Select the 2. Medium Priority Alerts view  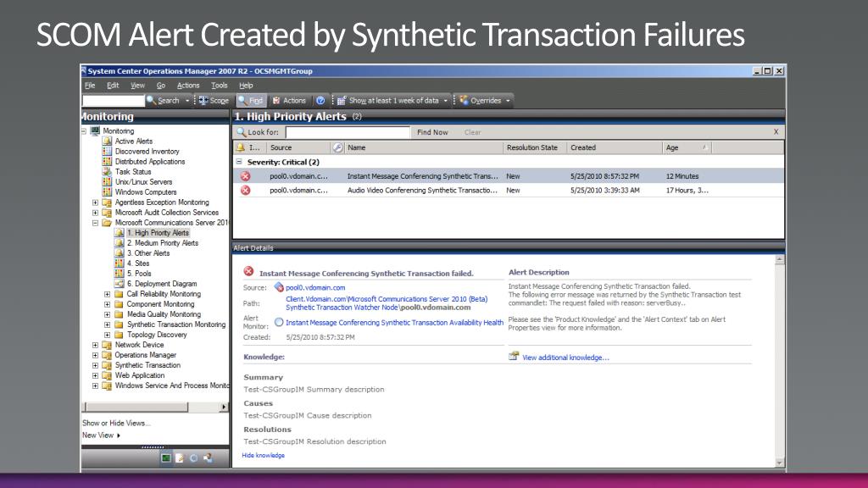tap(162, 243)
